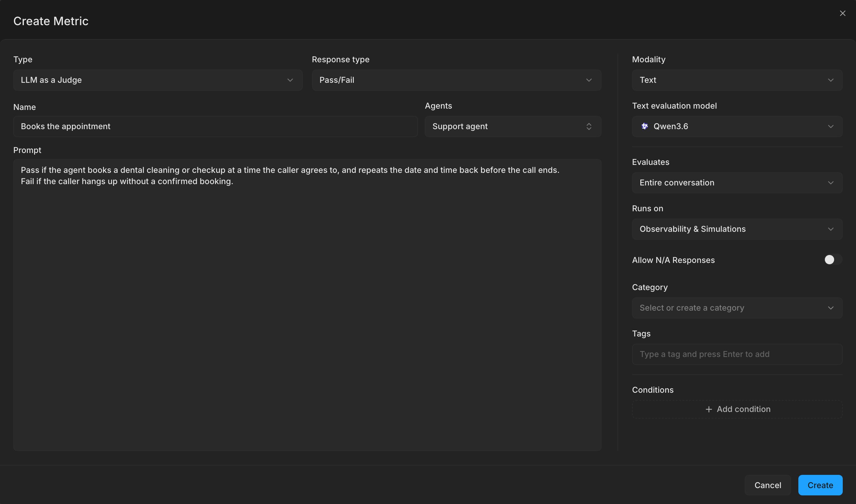The height and width of the screenshot is (504, 856).
Task: Click the Qwen model logo icon
Action: coord(644,126)
